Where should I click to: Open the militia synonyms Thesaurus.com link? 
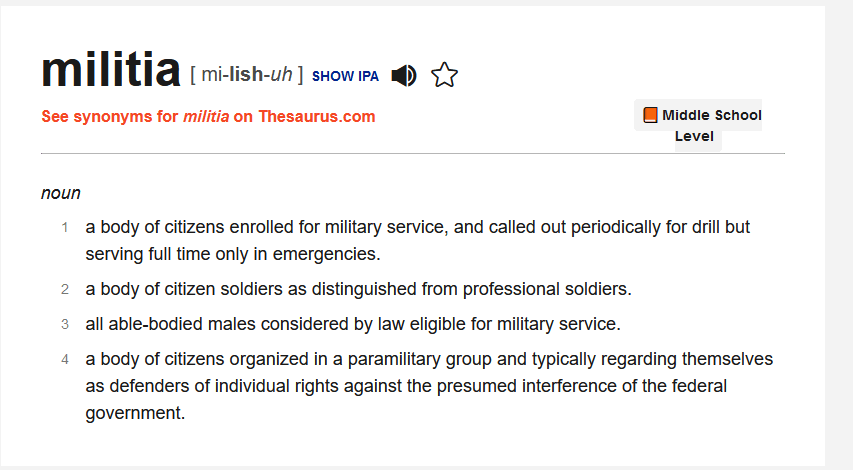point(208,116)
